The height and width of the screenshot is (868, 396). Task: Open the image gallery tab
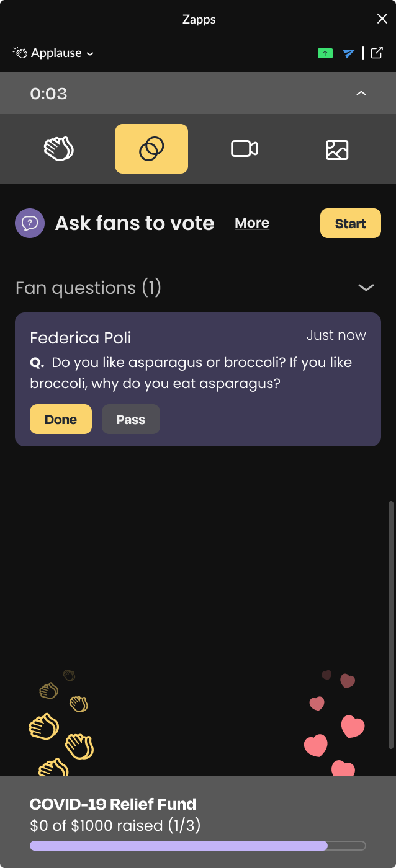[x=337, y=149]
